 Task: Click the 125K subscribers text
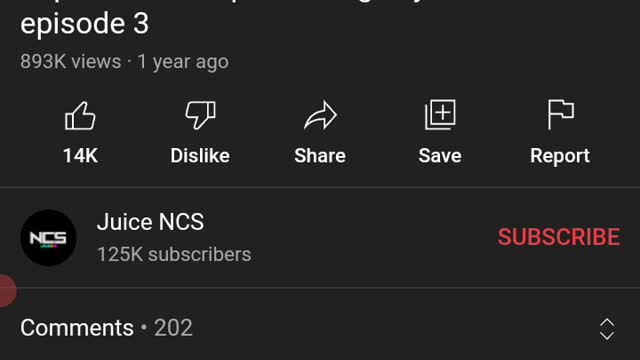[x=174, y=254]
